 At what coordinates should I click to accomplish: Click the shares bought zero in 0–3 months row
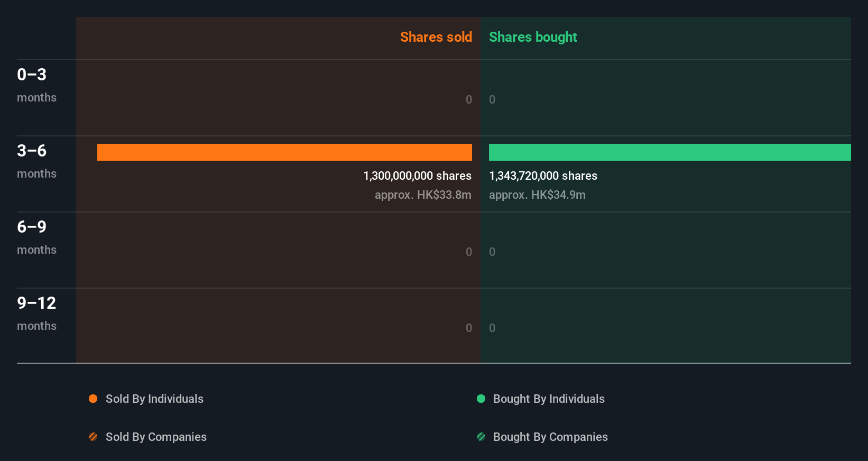point(492,99)
